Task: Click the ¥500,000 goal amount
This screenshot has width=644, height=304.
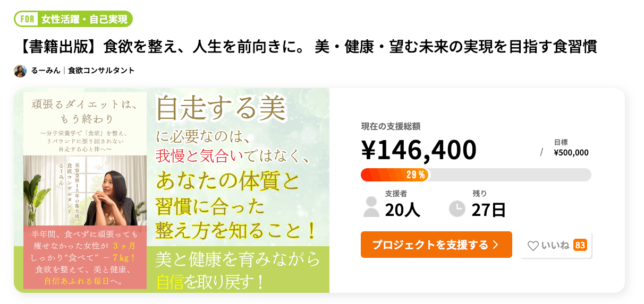Action: tap(571, 153)
